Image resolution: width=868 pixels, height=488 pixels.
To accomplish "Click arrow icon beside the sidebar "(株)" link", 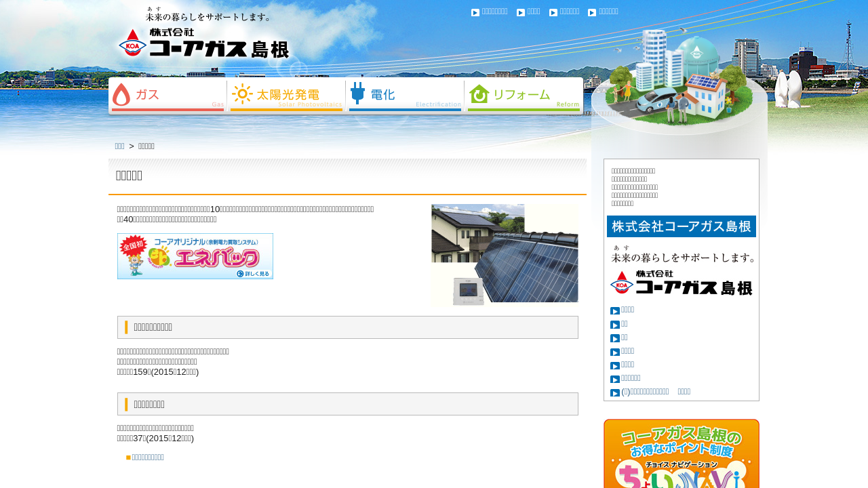I will (x=614, y=392).
